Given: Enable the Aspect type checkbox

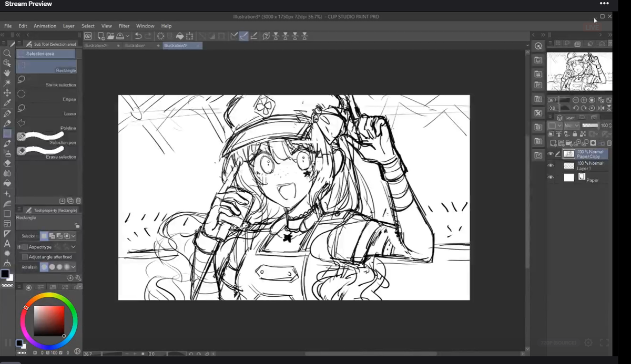Looking at the screenshot, I should (x=25, y=247).
